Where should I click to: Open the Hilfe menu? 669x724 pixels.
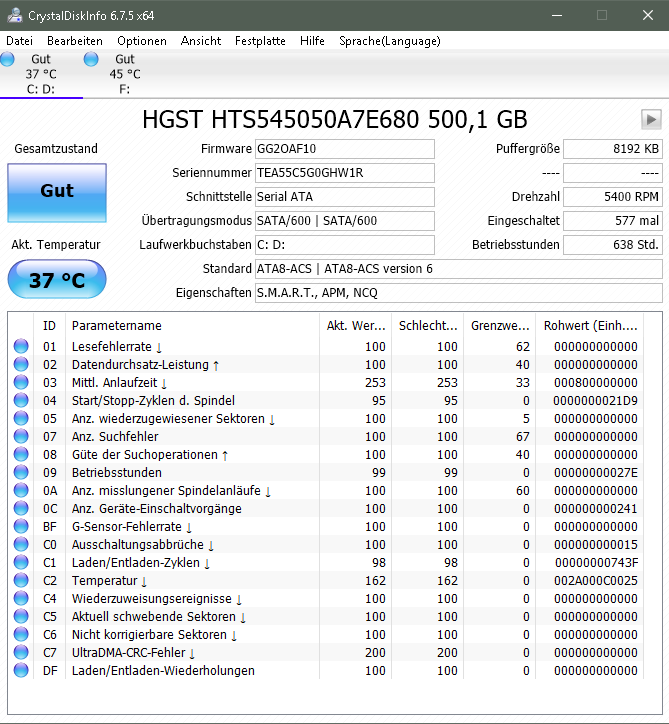312,41
